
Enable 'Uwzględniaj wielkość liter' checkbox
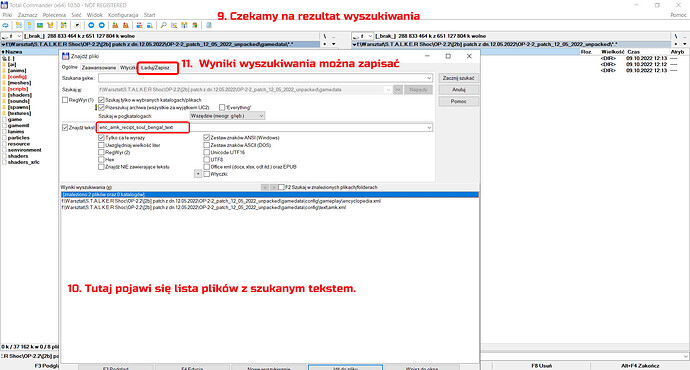click(101, 145)
